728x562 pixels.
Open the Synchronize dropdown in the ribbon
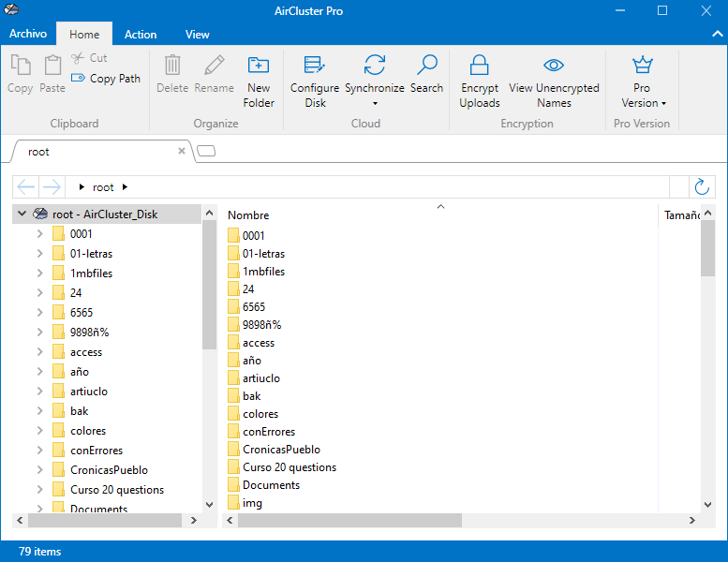point(374,103)
